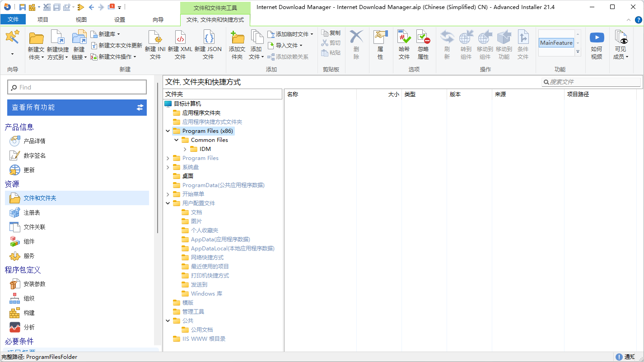Click the Build (bricks) icon in quick access toolbar
644x362 pixels.
(32, 7)
